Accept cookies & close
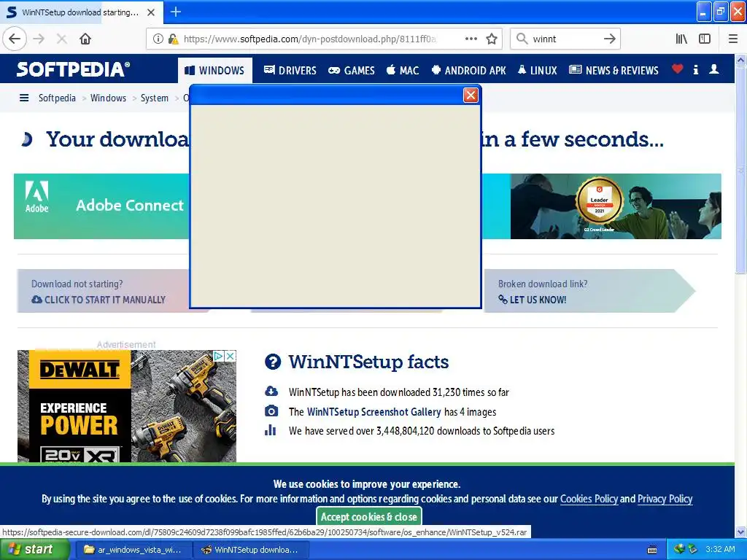Viewport: 747px width, 560px height. pos(368,517)
